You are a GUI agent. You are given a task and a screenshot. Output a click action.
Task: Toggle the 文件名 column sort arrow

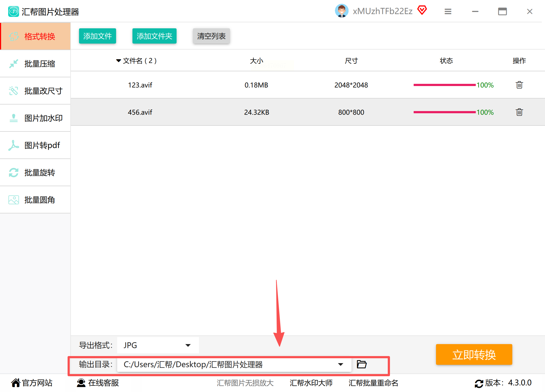119,61
